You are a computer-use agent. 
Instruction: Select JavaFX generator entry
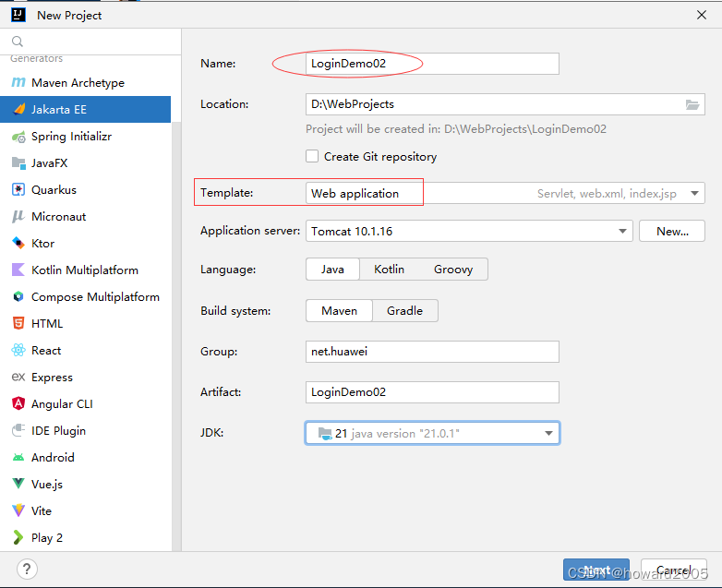point(85,163)
